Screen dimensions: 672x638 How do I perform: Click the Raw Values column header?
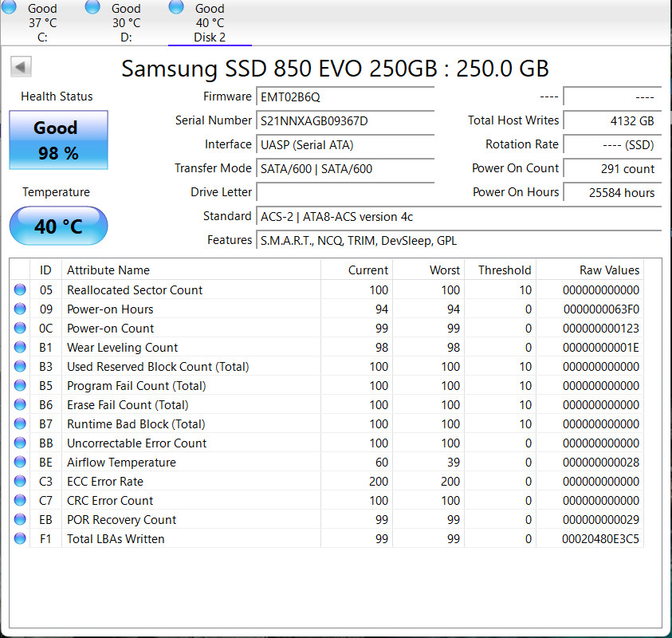click(609, 270)
